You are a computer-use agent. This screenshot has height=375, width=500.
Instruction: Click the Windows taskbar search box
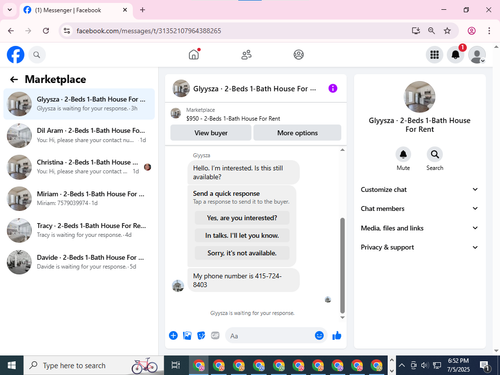(x=93, y=365)
